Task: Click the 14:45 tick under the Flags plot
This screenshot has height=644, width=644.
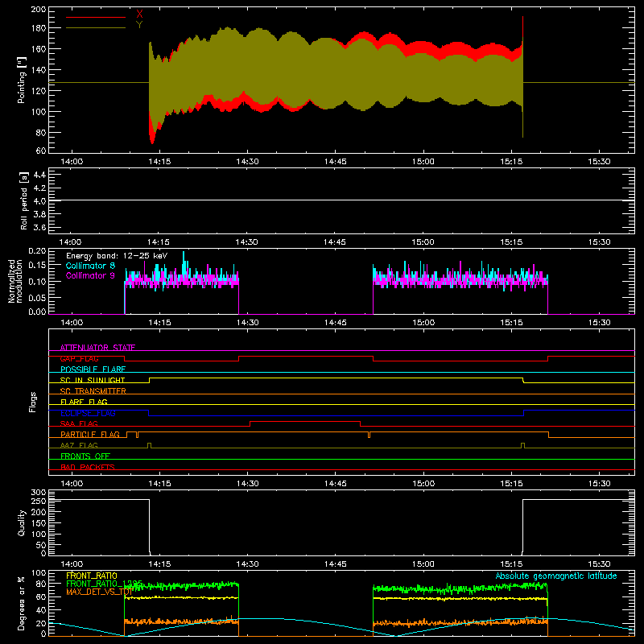Action: click(x=335, y=484)
